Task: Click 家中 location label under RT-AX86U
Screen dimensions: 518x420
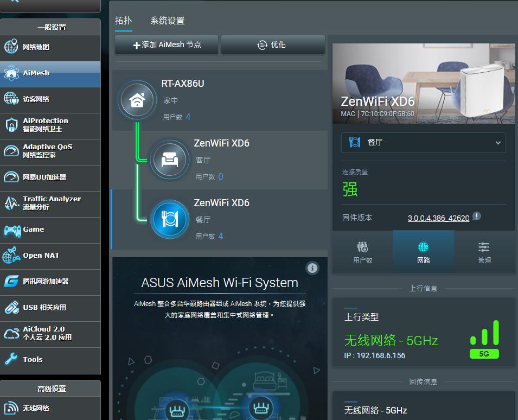Action: [x=170, y=100]
